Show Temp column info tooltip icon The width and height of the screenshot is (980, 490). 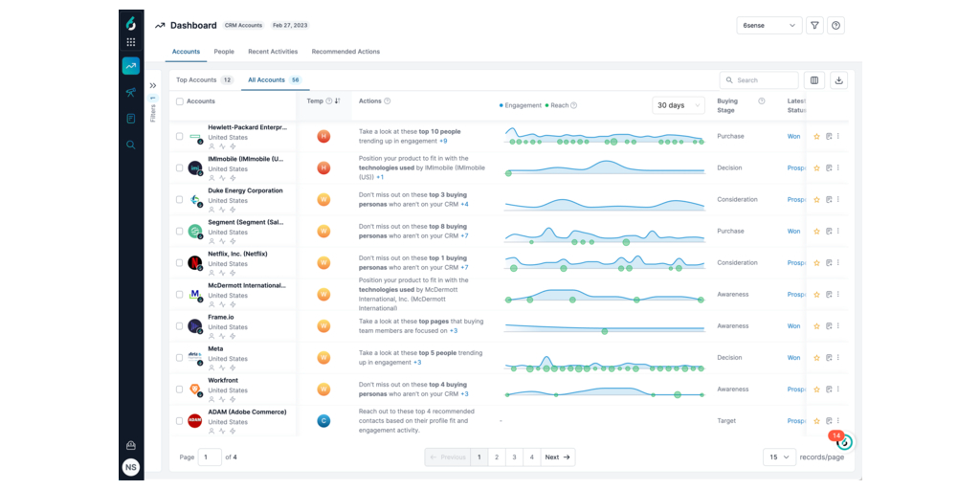pyautogui.click(x=329, y=101)
